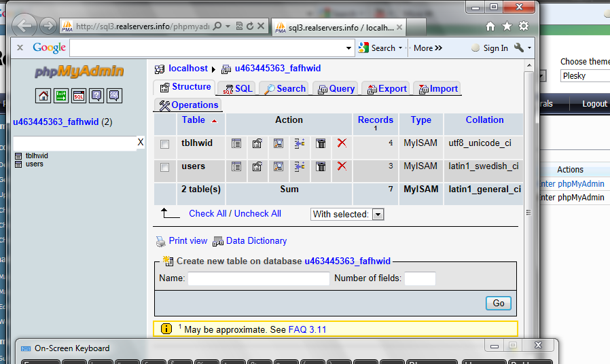Click the Empty trash icon for tblhwid
610x364 pixels.
pos(321,143)
